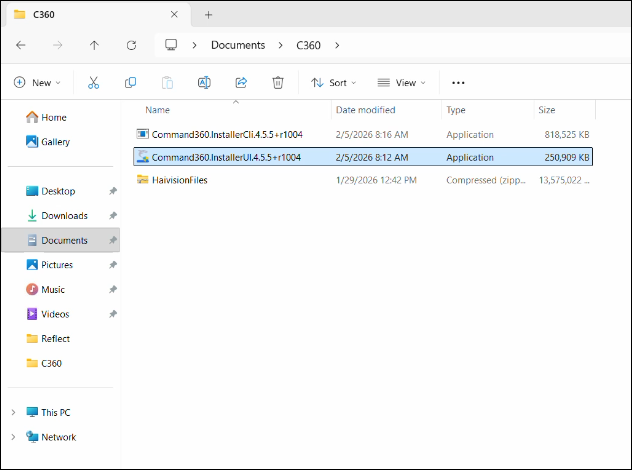Select Command360.InstallerCli application file
Viewport: 632px width, 470px height.
226,134
